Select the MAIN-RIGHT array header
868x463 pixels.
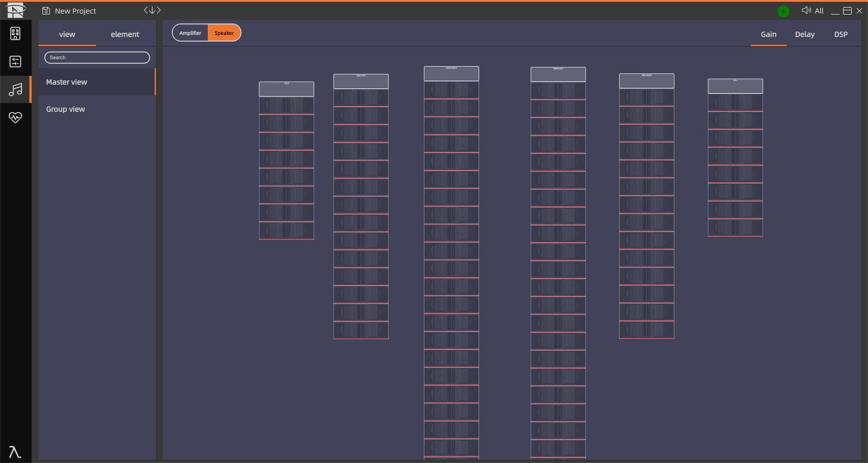pyautogui.click(x=451, y=73)
